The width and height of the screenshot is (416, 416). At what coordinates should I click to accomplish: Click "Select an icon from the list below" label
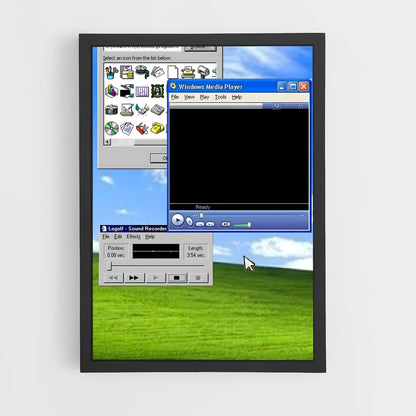pyautogui.click(x=137, y=58)
